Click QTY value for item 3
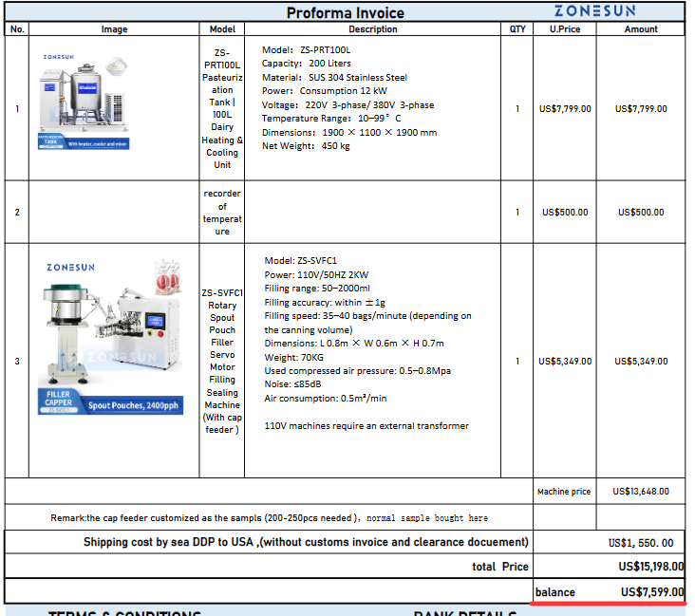This screenshot has width=695, height=616. [x=517, y=362]
